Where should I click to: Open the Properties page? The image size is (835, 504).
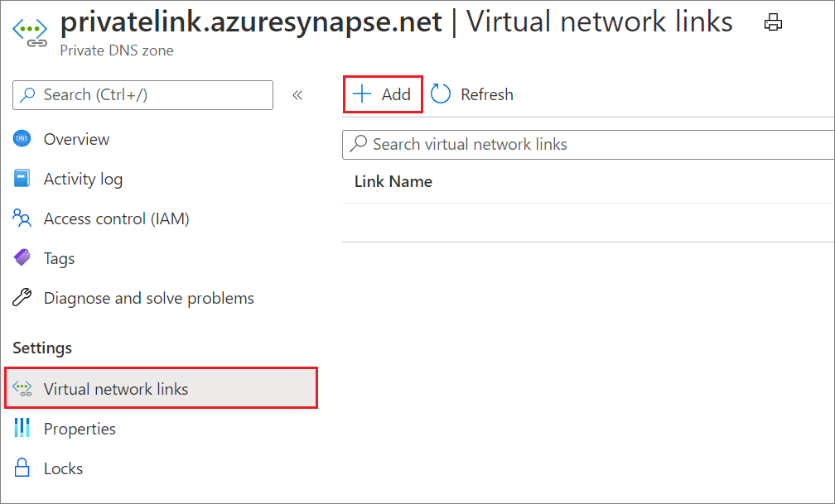point(80,429)
